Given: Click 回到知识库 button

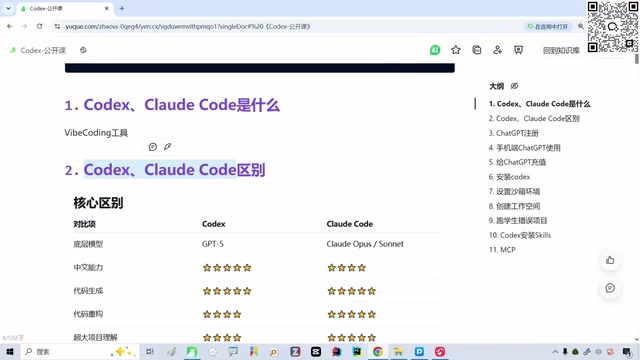Looking at the screenshot, I should click(561, 50).
